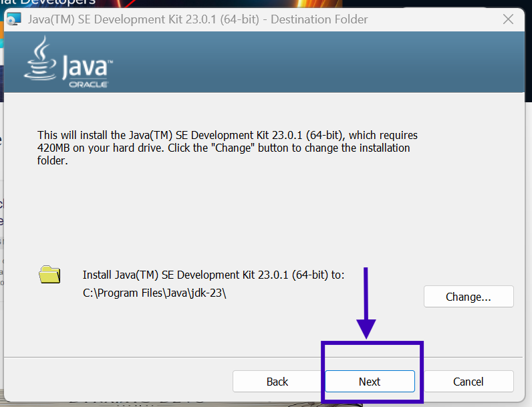Select the path C:\Program Files\Java\jdk-23\
Image resolution: width=532 pixels, height=407 pixels.
coord(154,293)
